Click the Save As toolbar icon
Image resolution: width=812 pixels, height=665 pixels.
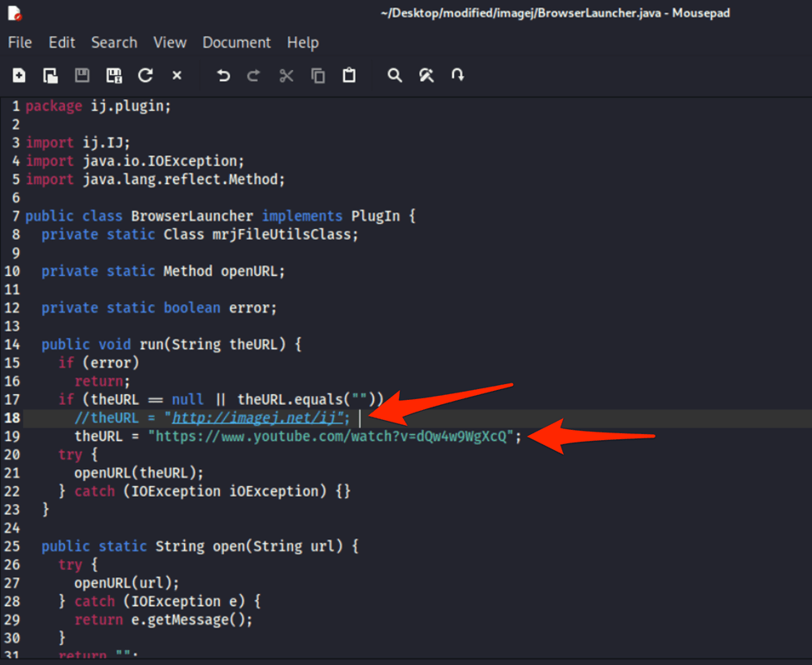114,76
